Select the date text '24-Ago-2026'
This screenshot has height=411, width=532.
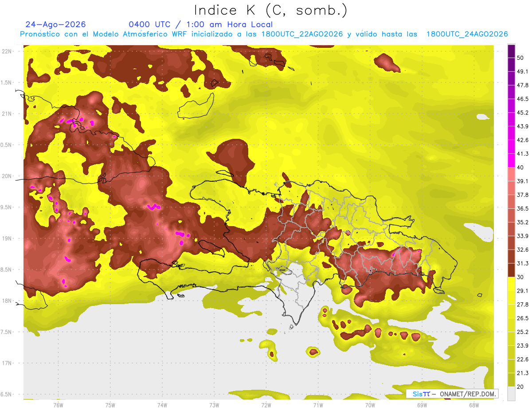(x=56, y=24)
